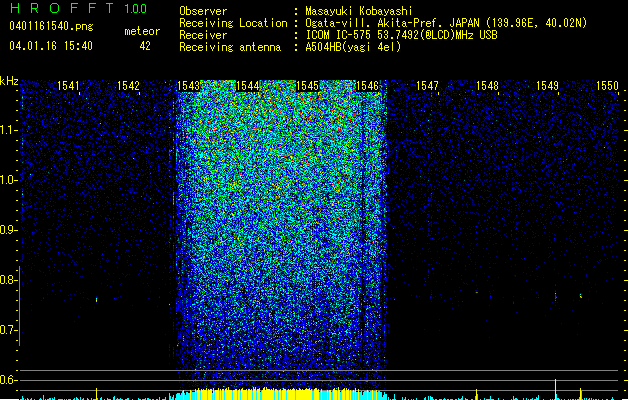Click the meteor echo dot after 1541
Image resolution: width=629 pixels, height=400 pixels.
pyautogui.click(x=96, y=299)
